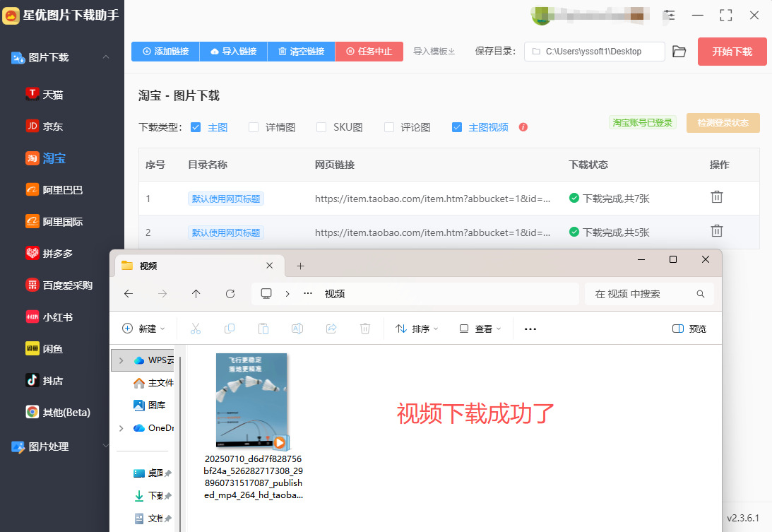The height and width of the screenshot is (532, 772).
Task: Open the 查看 view dropdown
Action: point(480,329)
